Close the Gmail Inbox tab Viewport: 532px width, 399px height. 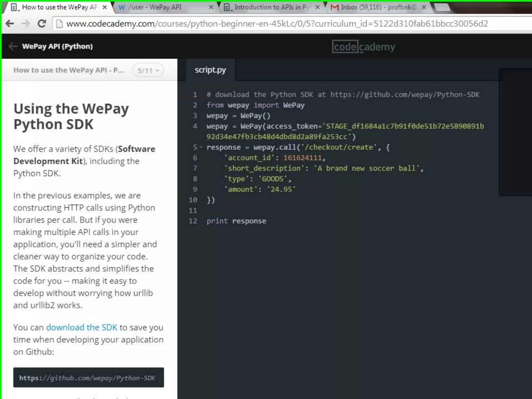click(x=424, y=7)
